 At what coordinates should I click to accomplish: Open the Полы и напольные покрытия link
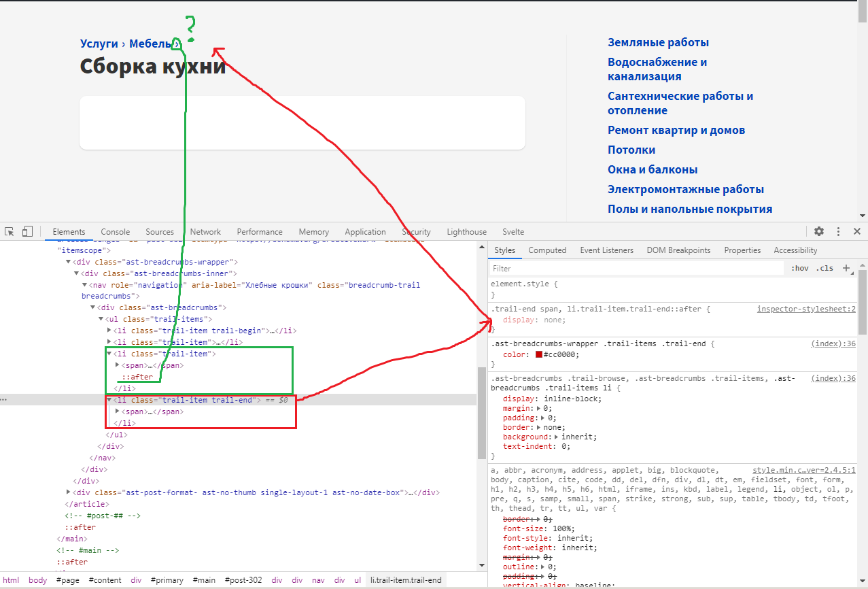[x=690, y=209]
